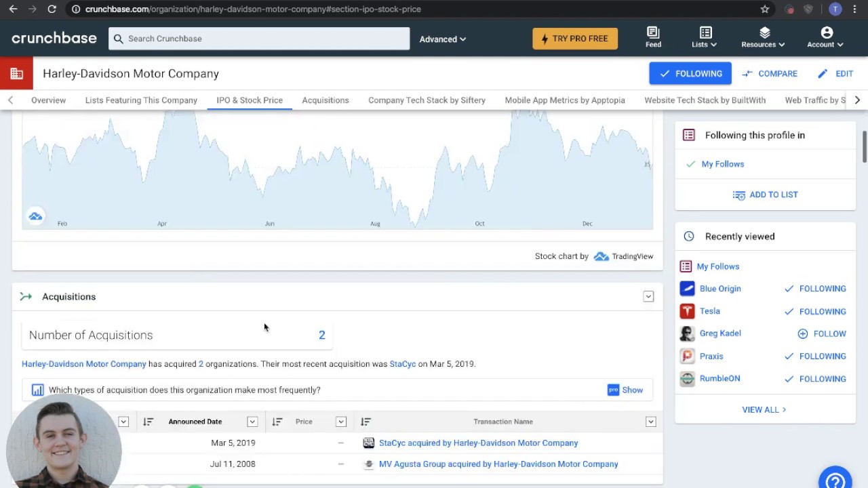Switch to the Overview tab
Image resolution: width=868 pixels, height=488 pixels.
pos(48,100)
